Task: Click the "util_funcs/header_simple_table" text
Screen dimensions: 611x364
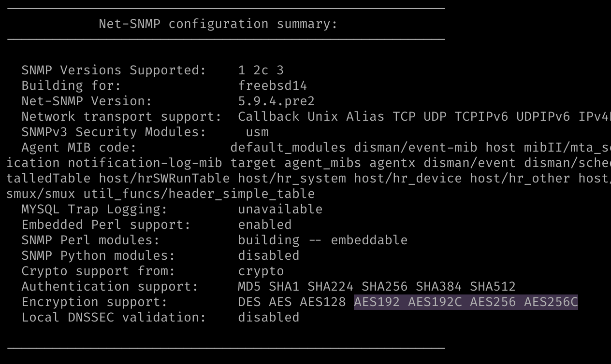Action: click(199, 194)
